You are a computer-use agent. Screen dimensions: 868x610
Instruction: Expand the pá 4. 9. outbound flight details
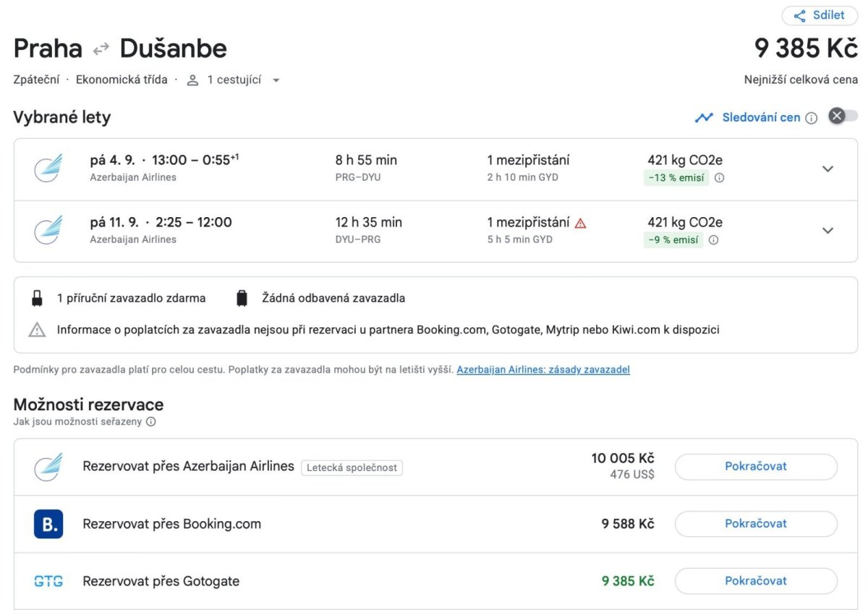point(828,169)
